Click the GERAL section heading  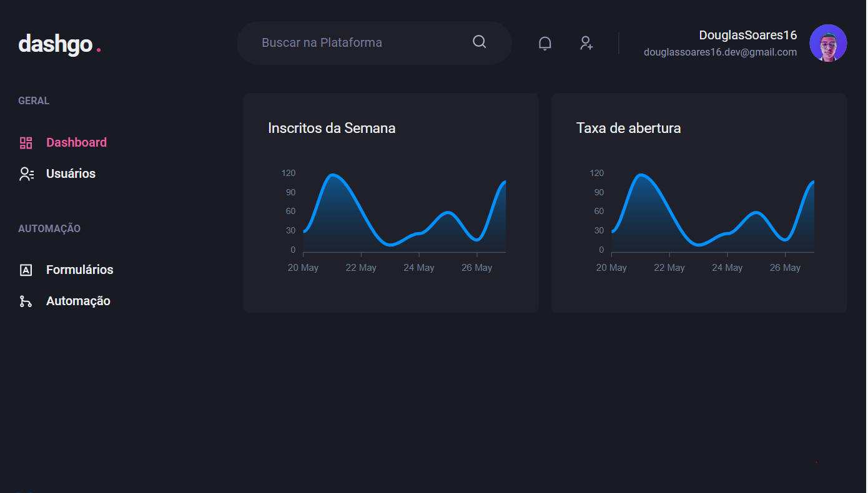point(34,100)
